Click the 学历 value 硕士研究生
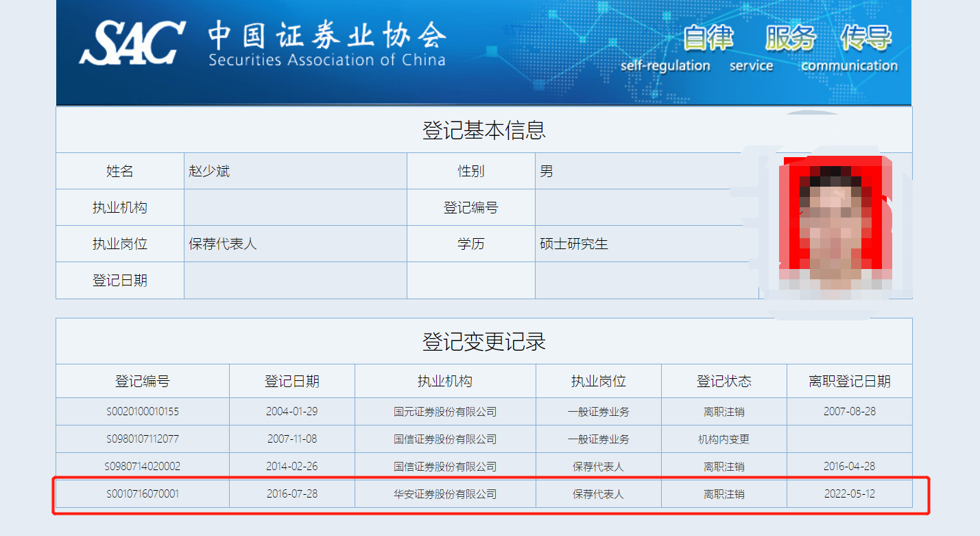 pyautogui.click(x=574, y=244)
